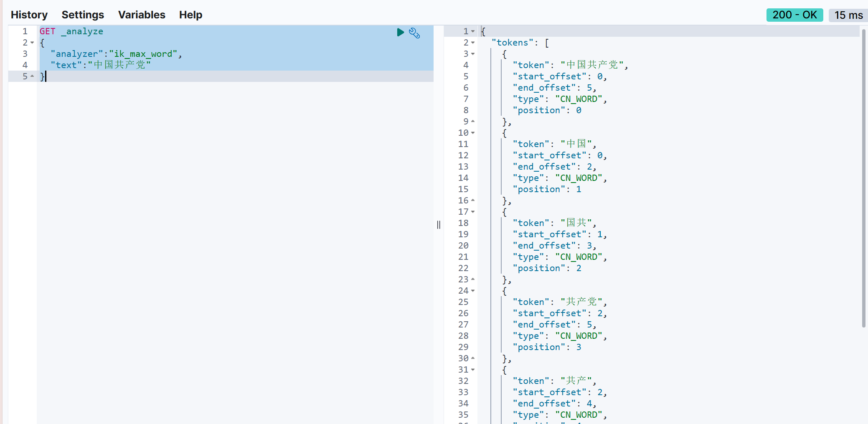Click the green play button to send request
Screen dimensions: 868x424
click(x=400, y=32)
